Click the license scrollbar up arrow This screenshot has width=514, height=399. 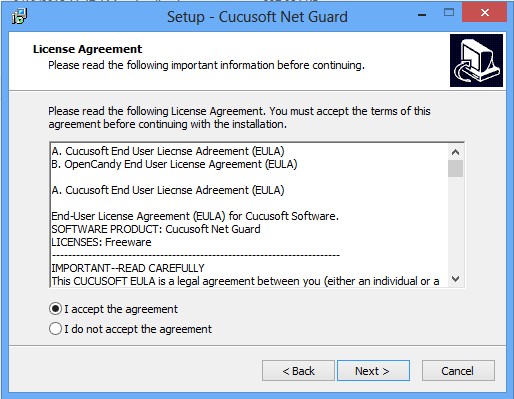[x=455, y=152]
